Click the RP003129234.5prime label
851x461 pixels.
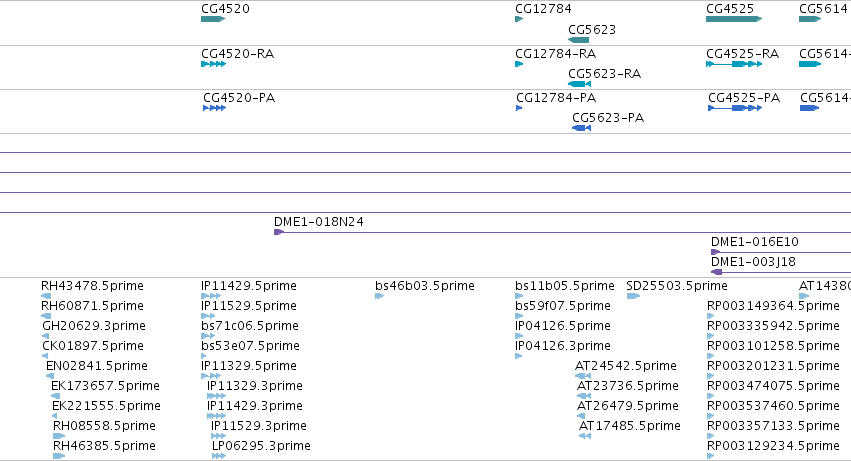773,446
